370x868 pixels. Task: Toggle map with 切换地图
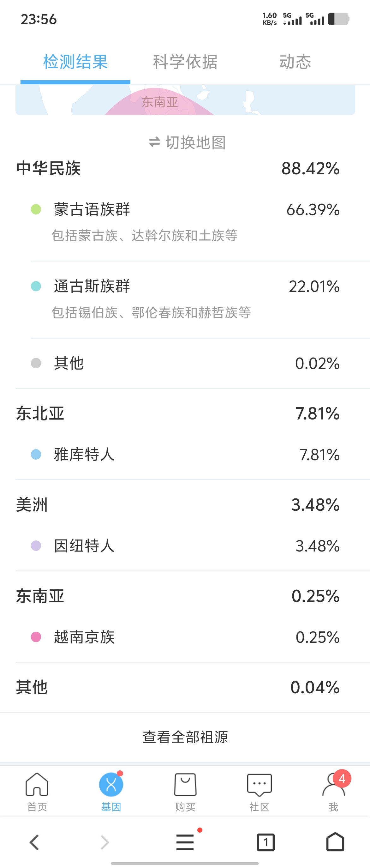coord(187,142)
